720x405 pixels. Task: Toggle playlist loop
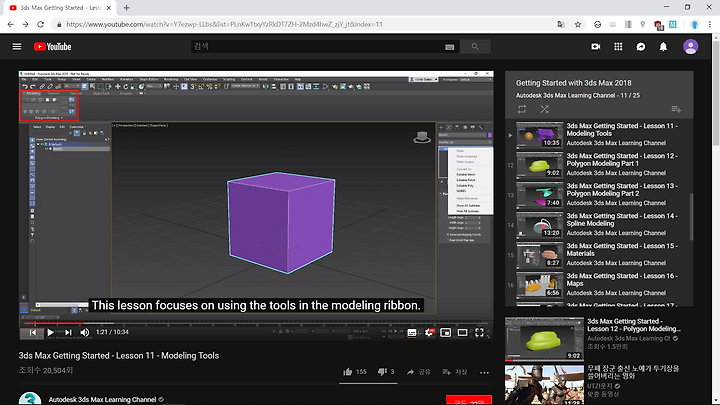click(x=522, y=109)
